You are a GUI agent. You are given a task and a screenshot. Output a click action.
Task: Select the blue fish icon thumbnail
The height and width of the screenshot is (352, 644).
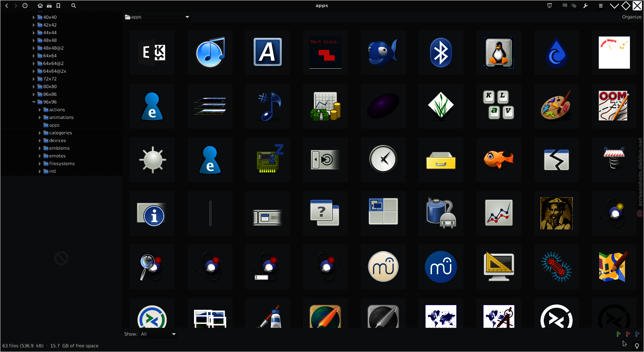383,53
